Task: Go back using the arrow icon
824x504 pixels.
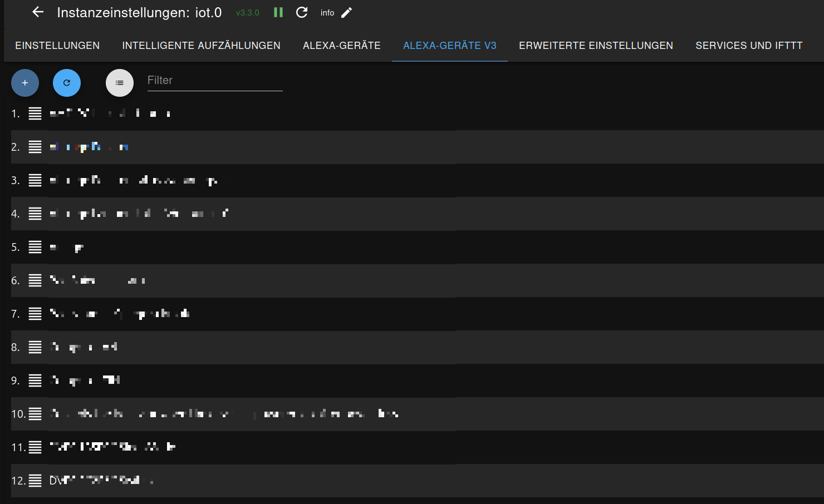Action: pyautogui.click(x=37, y=12)
